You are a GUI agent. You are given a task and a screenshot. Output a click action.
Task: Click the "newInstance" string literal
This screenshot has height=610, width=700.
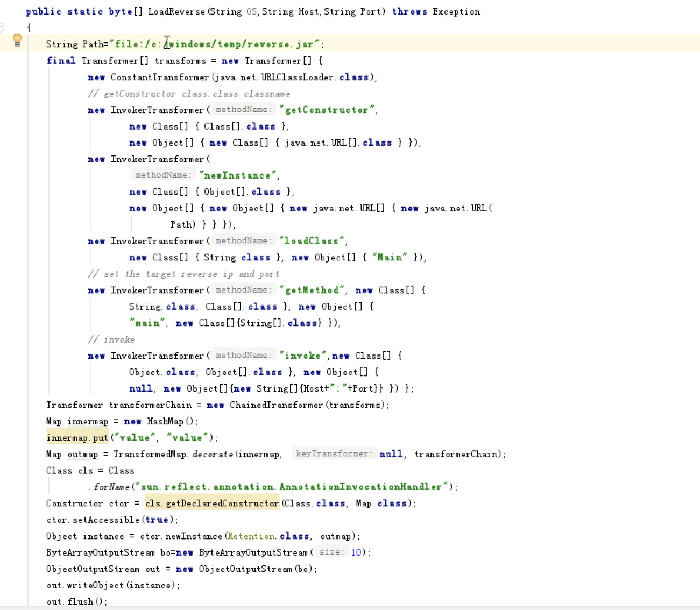[x=237, y=175]
